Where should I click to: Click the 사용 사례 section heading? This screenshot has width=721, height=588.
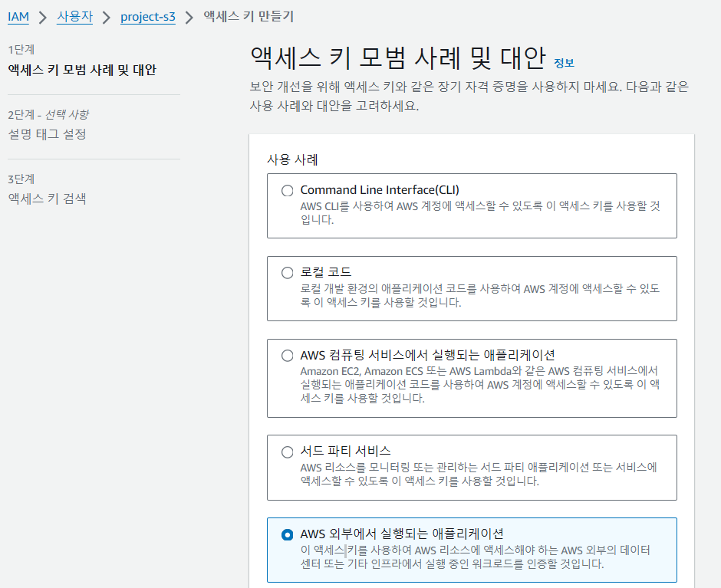click(292, 159)
